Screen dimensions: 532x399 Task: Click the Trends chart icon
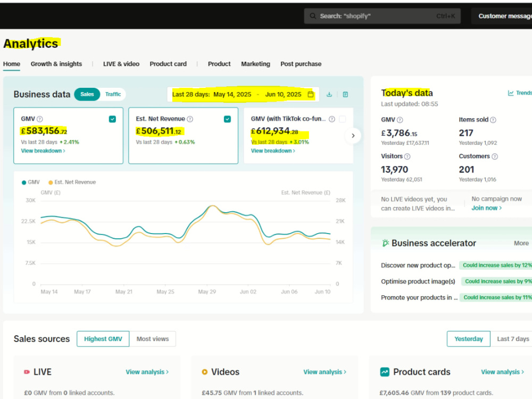(x=511, y=93)
